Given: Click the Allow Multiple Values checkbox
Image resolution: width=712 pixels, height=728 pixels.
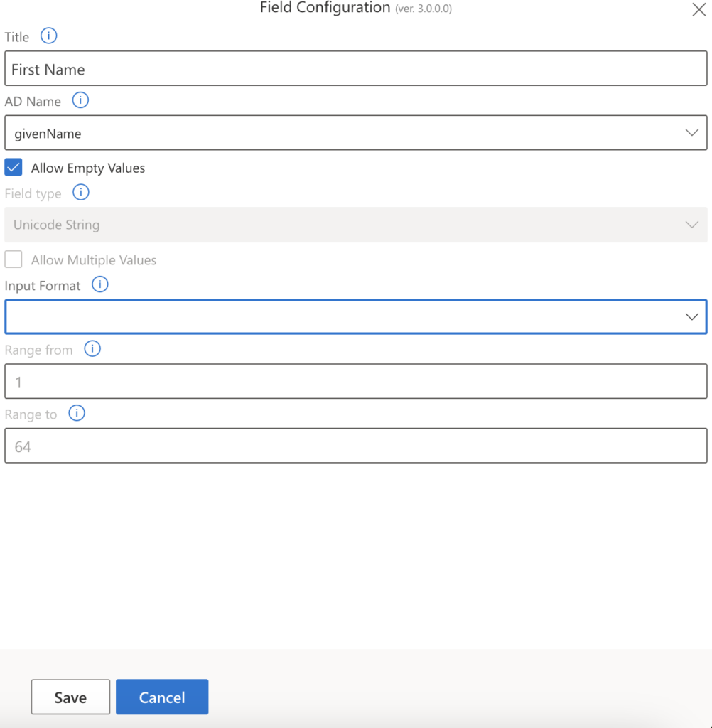Looking at the screenshot, I should pyautogui.click(x=13, y=259).
